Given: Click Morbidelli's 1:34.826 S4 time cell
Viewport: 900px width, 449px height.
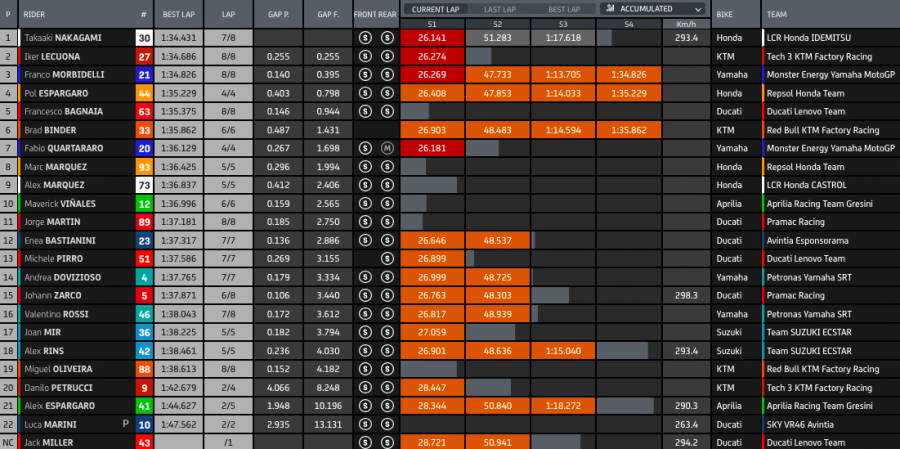Looking at the screenshot, I should 628,74.
